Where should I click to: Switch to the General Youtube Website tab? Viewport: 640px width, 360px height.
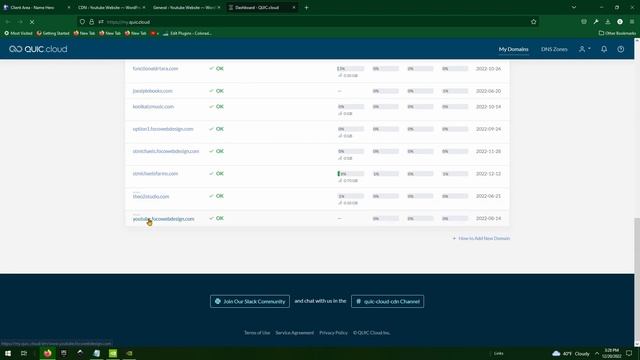coord(186,7)
